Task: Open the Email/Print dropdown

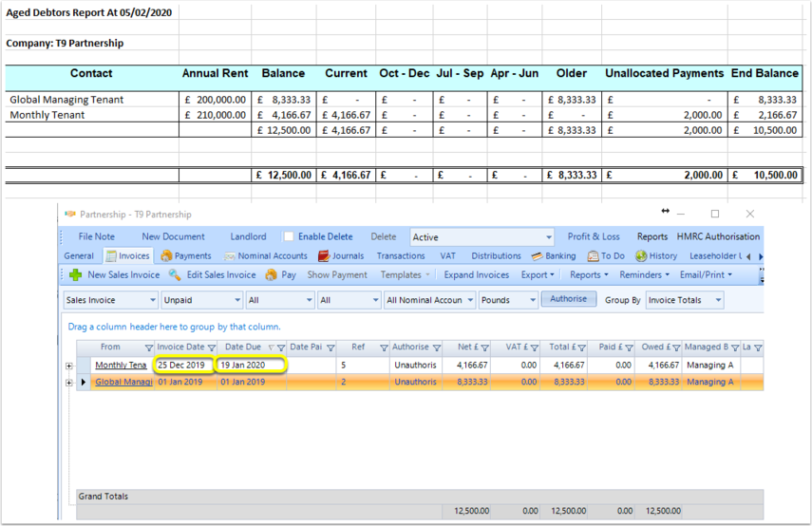Action: point(706,275)
